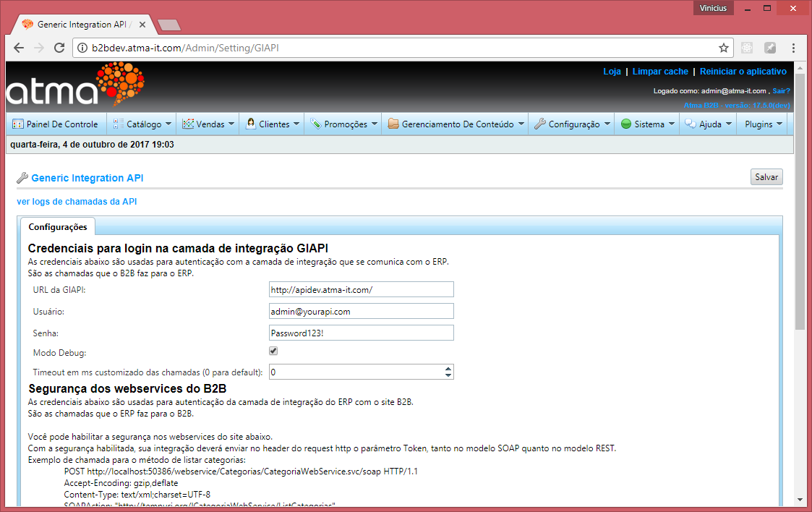Click the Gerenciamento De Conteúdo folder icon
This screenshot has width=812, height=512.
click(x=393, y=124)
